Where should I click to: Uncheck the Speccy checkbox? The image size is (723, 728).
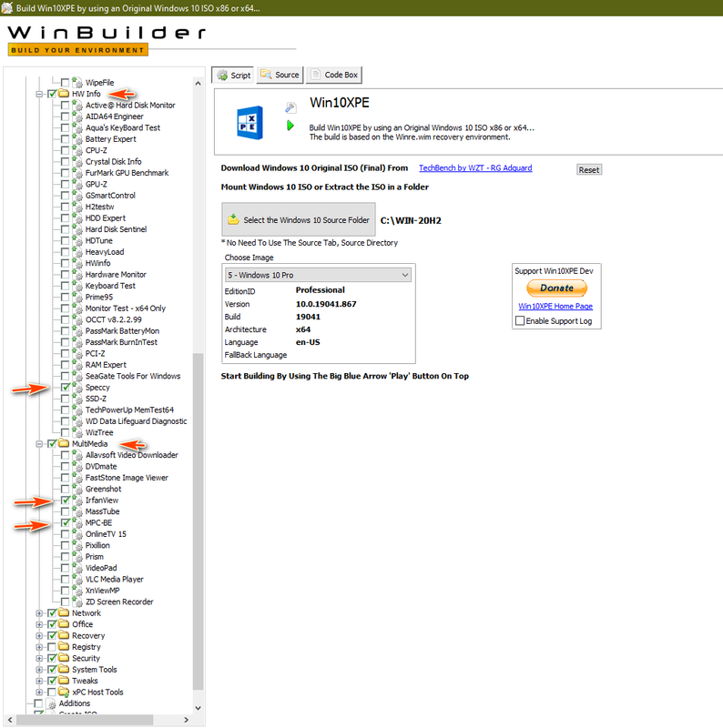pyautogui.click(x=65, y=388)
